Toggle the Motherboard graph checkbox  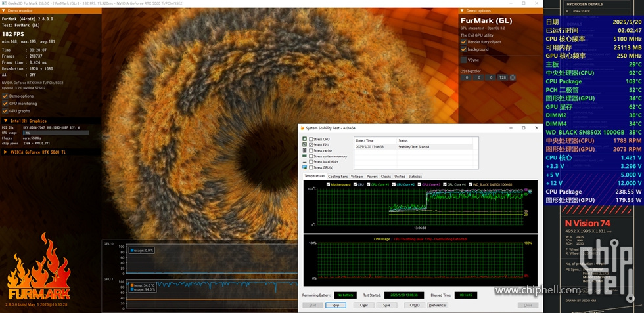[328, 184]
